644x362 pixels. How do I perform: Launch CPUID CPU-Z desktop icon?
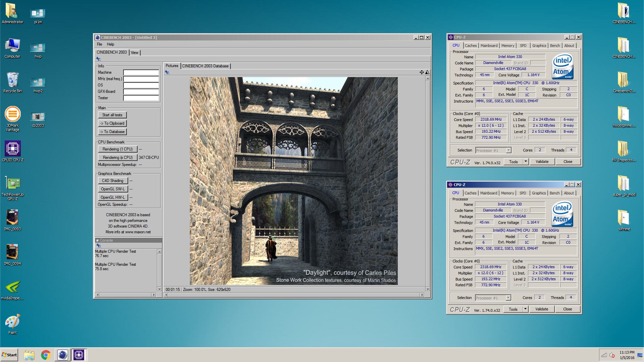click(12, 151)
